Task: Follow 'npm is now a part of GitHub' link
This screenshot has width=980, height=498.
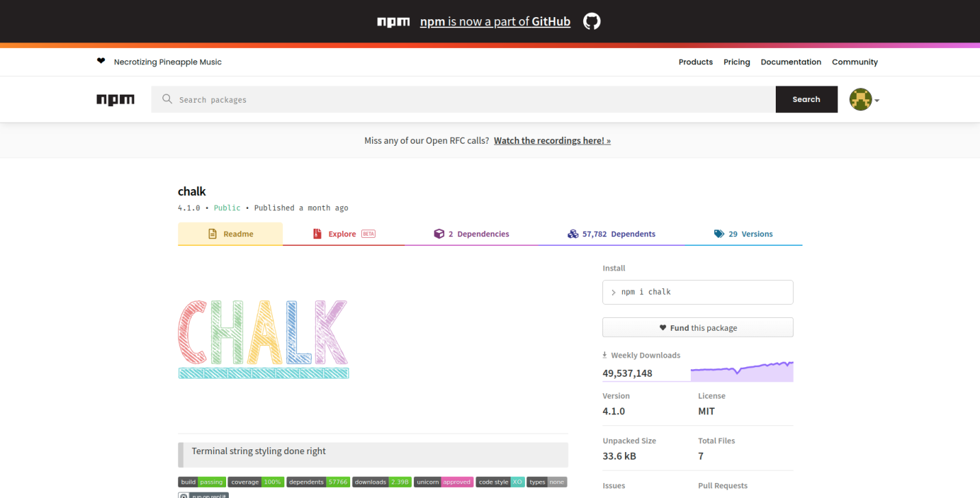Action: click(495, 22)
